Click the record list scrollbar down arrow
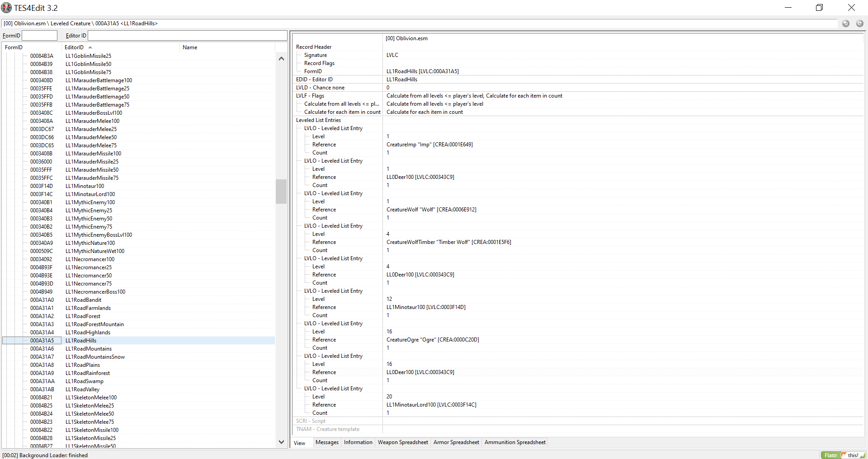 point(281,442)
